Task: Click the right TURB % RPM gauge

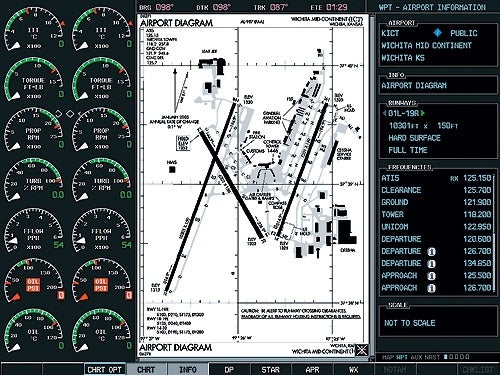Action: [x=101, y=180]
